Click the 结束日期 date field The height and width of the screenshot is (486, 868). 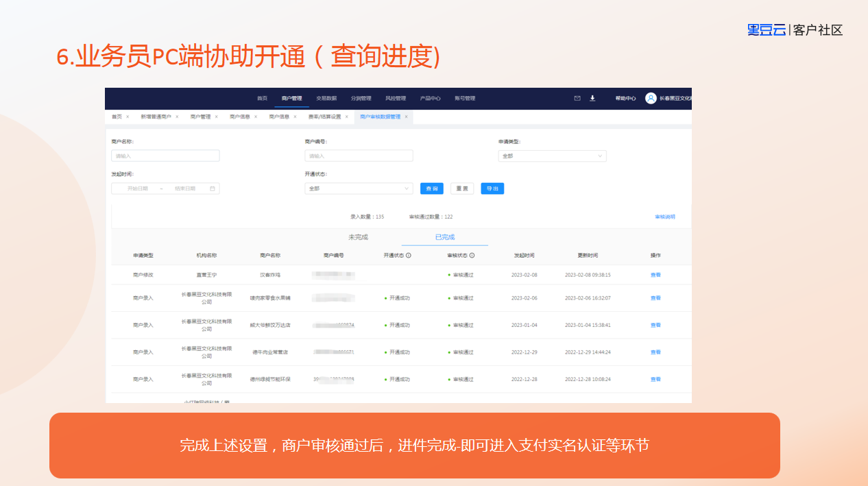point(185,188)
